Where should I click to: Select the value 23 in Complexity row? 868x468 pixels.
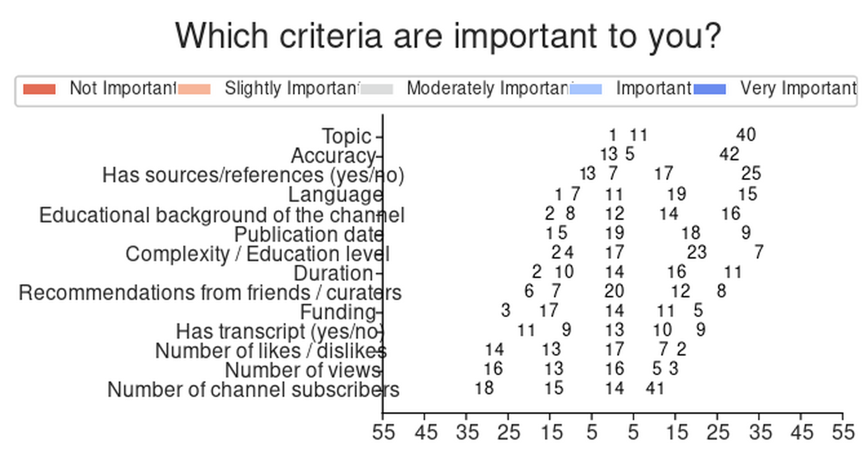697,252
